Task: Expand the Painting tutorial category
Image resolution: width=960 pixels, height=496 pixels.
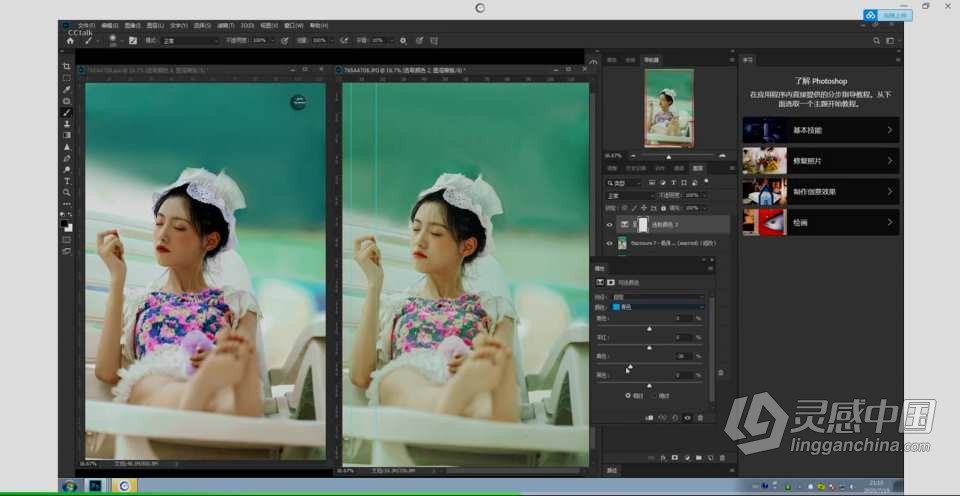Action: pyautogui.click(x=821, y=222)
